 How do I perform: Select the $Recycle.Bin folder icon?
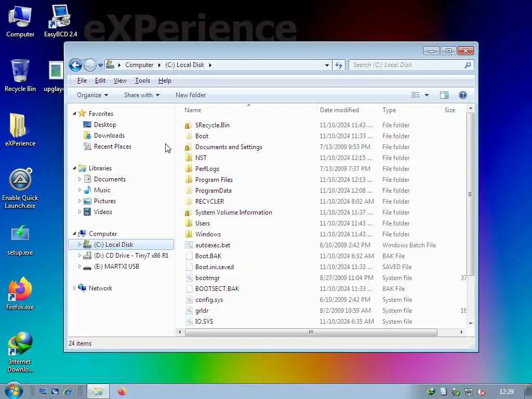(x=189, y=125)
